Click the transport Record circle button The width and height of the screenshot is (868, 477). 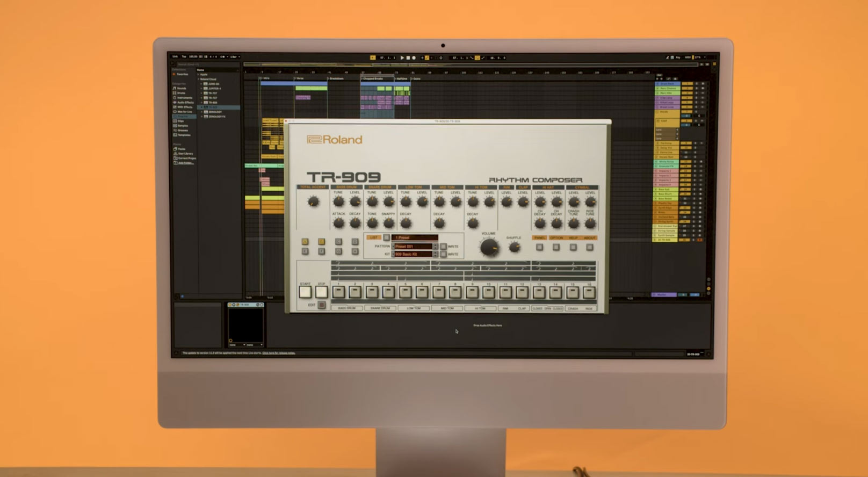pos(414,58)
